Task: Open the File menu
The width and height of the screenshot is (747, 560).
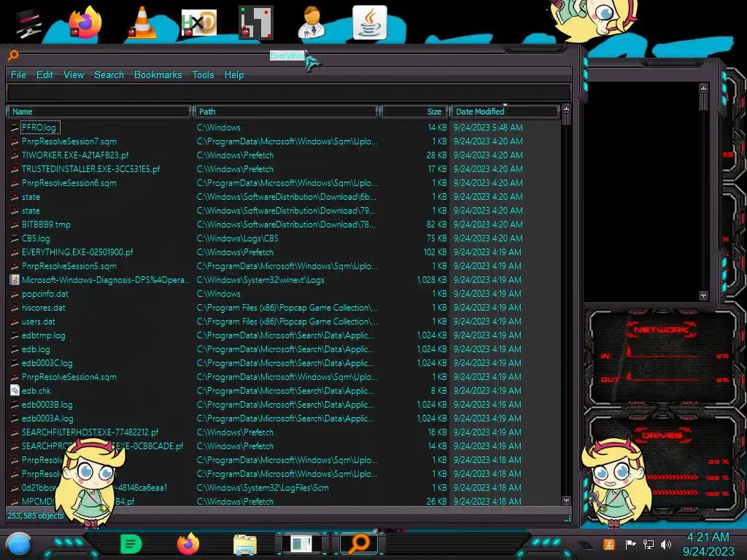Action: [18, 75]
